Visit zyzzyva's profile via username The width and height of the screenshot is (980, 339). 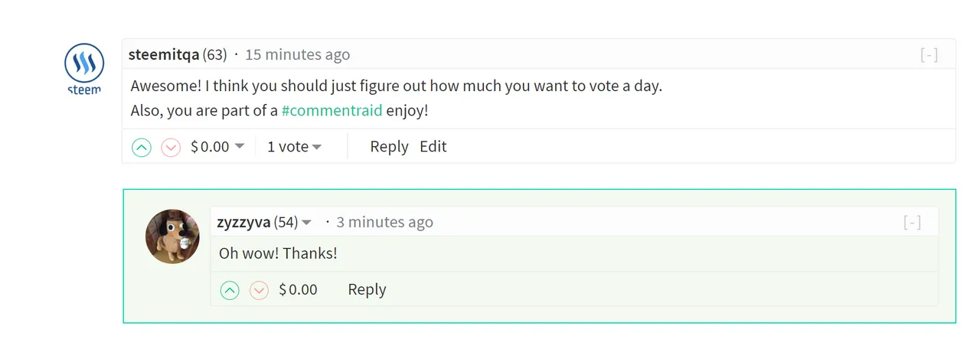coord(243,223)
